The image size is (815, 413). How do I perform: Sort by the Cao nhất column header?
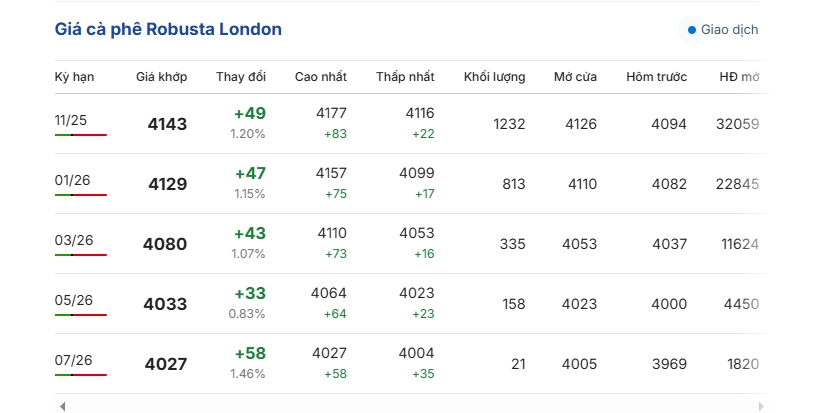[321, 77]
